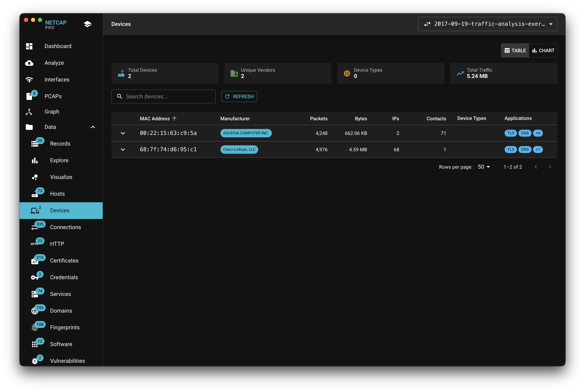Open the Graph menu item

tap(61, 112)
